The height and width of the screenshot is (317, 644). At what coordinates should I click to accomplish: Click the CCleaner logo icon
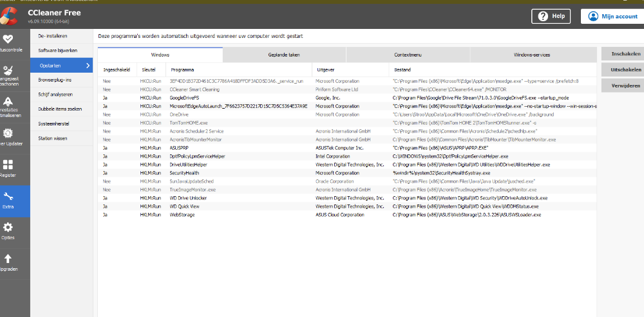point(9,14)
